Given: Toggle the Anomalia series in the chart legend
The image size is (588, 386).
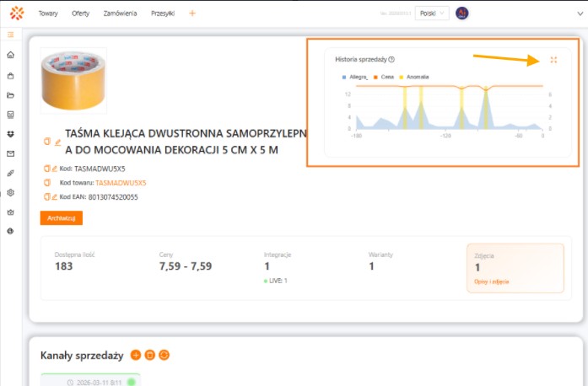Looking at the screenshot, I should [413, 77].
